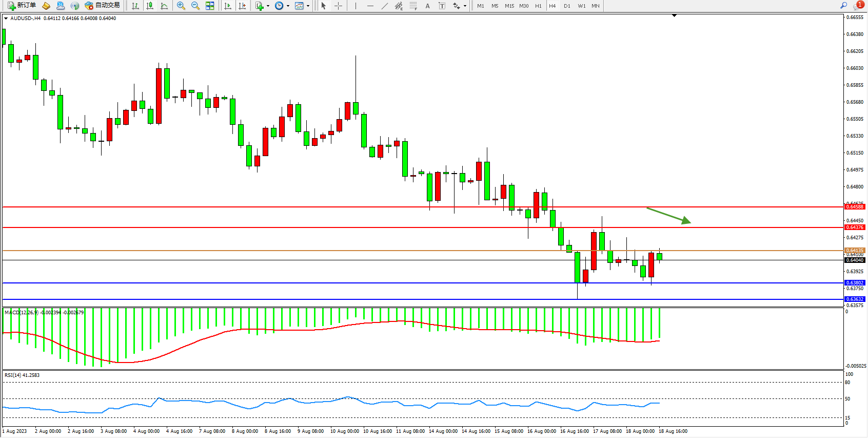
Task: Switch timeframe to D1
Action: [x=567, y=6]
